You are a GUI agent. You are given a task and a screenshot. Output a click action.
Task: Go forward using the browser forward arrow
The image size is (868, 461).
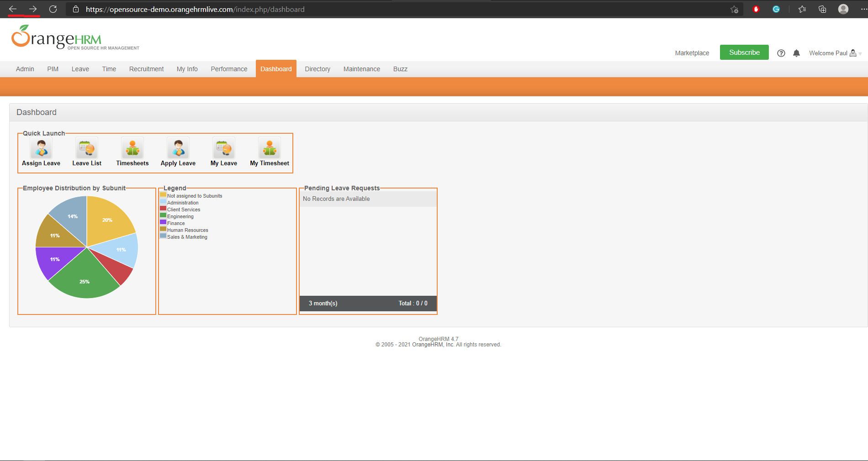[x=33, y=9]
